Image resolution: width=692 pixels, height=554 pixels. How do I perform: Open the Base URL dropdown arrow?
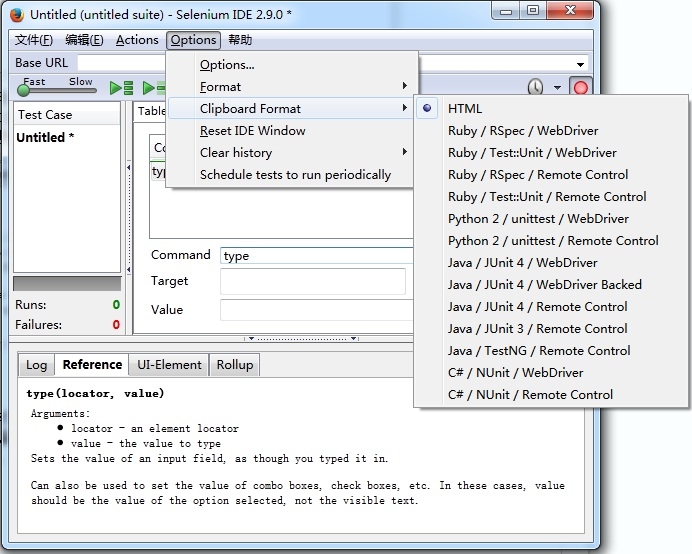point(580,64)
